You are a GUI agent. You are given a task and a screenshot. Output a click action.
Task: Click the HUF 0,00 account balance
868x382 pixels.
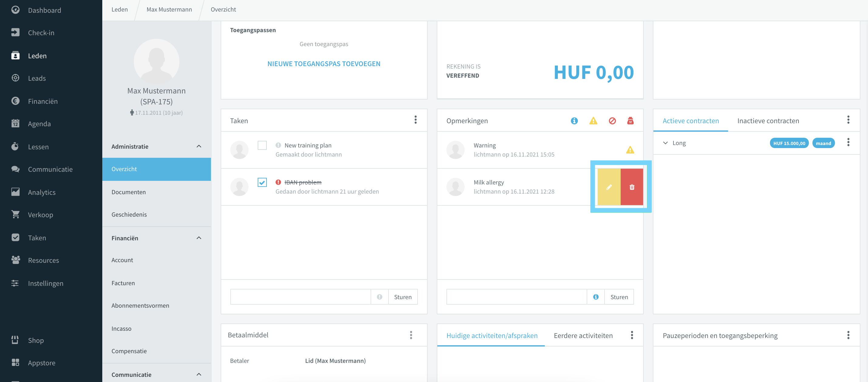[x=594, y=73]
